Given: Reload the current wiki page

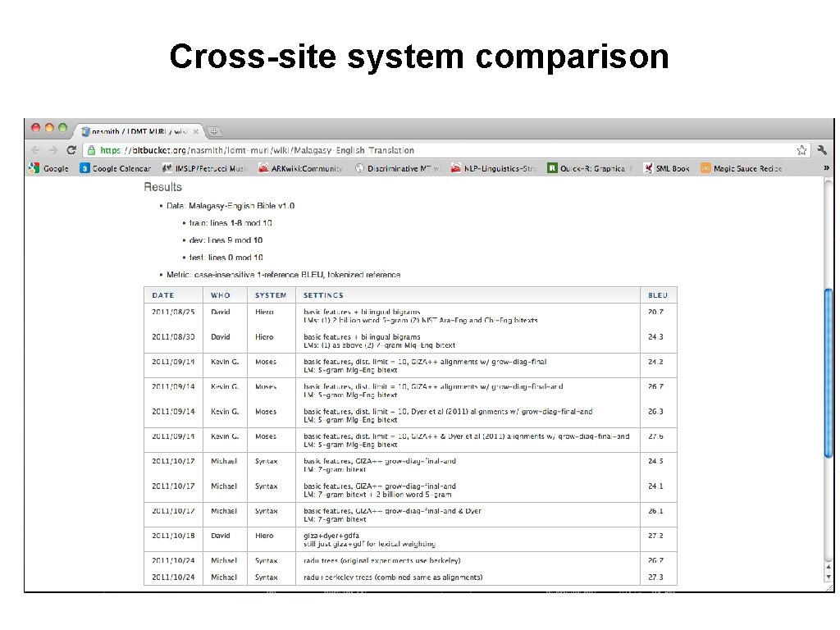Looking at the screenshot, I should coord(71,150).
